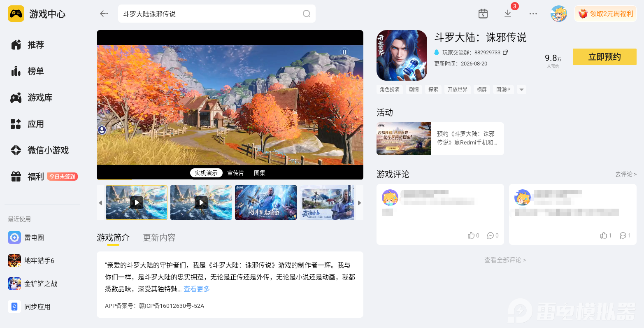Click the back arrow beside search box
Viewport: 644px width, 328px height.
pyautogui.click(x=104, y=14)
